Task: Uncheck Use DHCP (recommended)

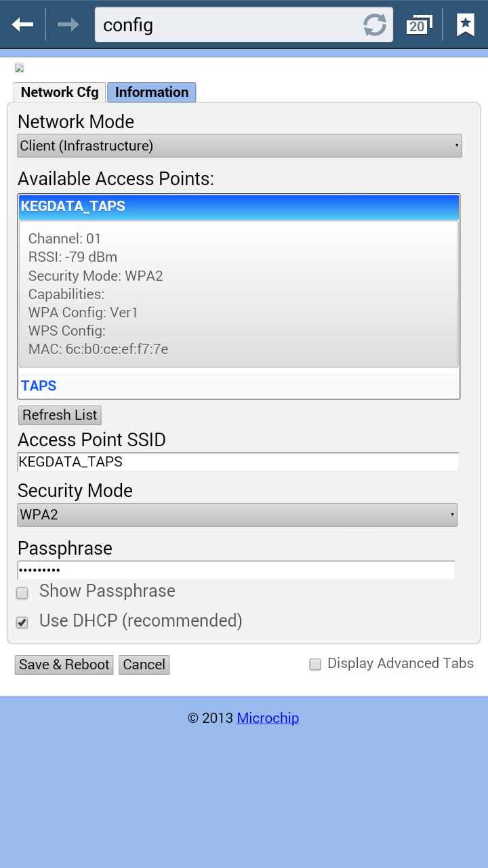Action: tap(22, 623)
